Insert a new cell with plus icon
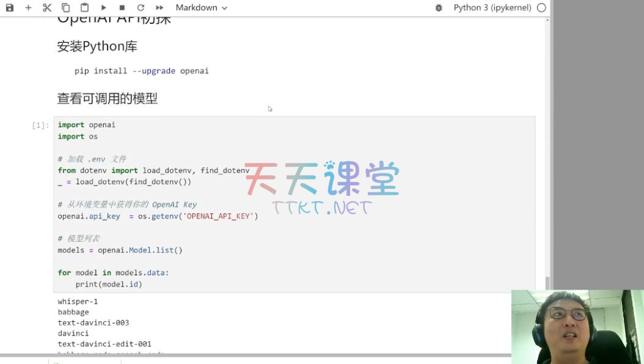This screenshot has width=644, height=364. (x=28, y=8)
